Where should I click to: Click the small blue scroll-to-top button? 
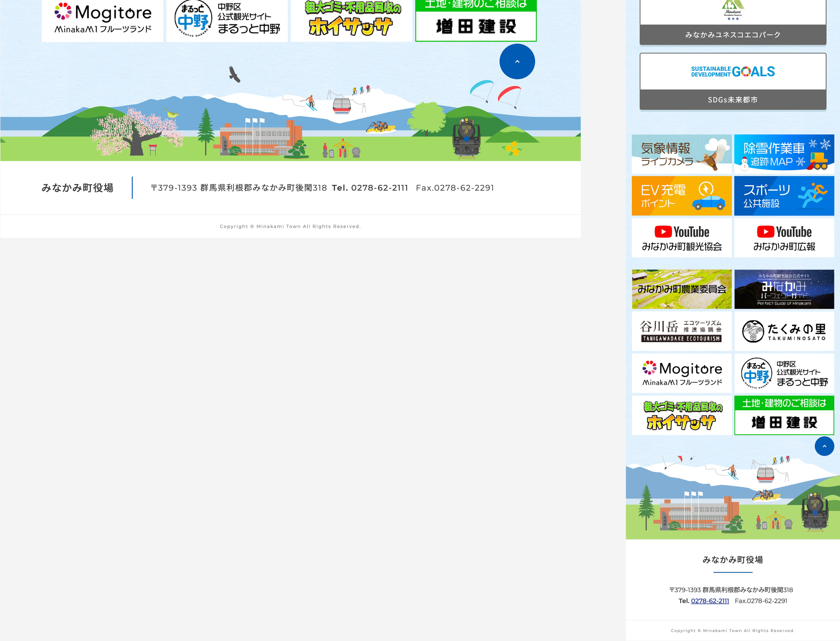pos(824,446)
